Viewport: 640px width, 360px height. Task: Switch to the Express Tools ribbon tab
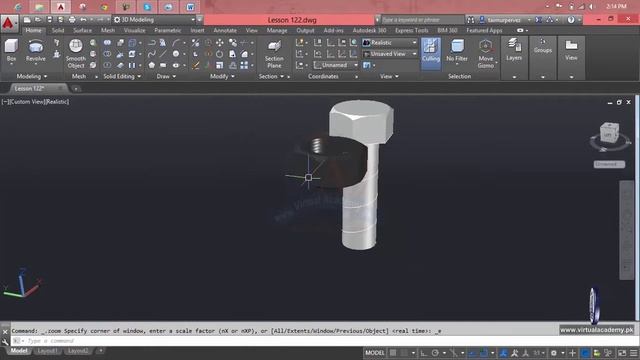point(411,31)
